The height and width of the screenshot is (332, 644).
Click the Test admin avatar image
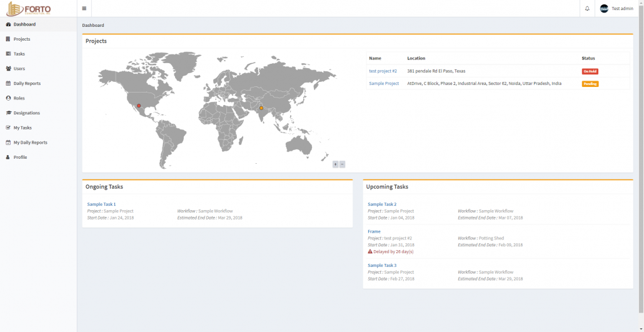pyautogui.click(x=604, y=9)
